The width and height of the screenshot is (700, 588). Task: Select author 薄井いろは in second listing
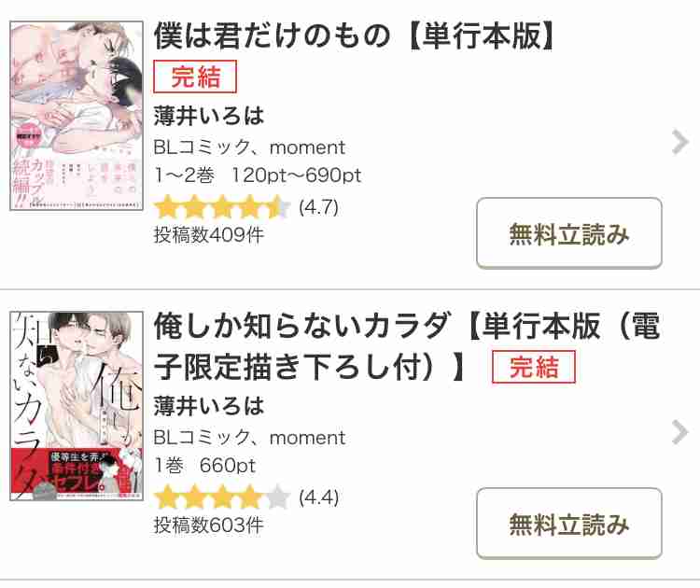pyautogui.click(x=209, y=406)
